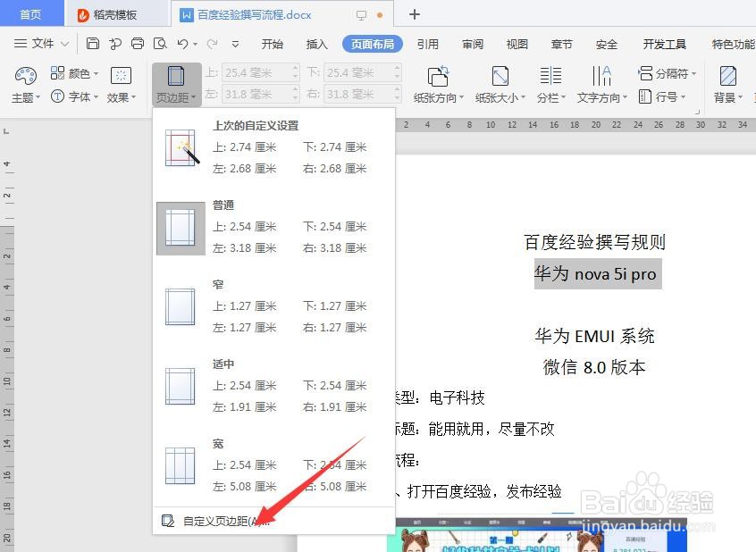Click the Redo arrow icon
Viewport: 756px width, 552px height.
pos(212,44)
